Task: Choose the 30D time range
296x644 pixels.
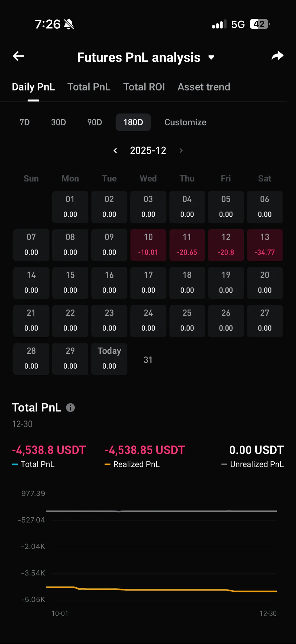Action: (x=58, y=122)
